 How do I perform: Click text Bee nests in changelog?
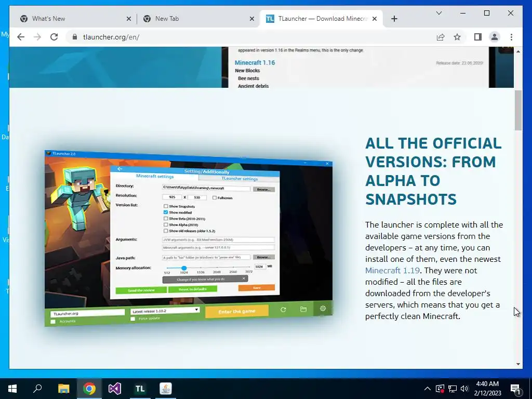pos(248,78)
